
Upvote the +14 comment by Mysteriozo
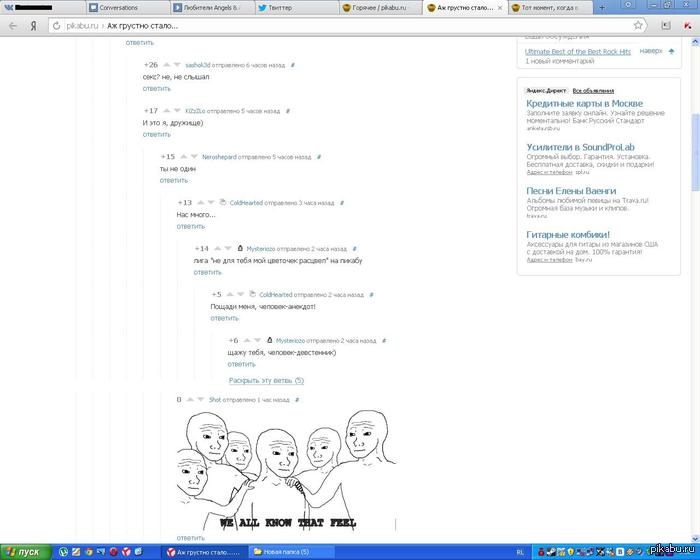click(x=217, y=249)
